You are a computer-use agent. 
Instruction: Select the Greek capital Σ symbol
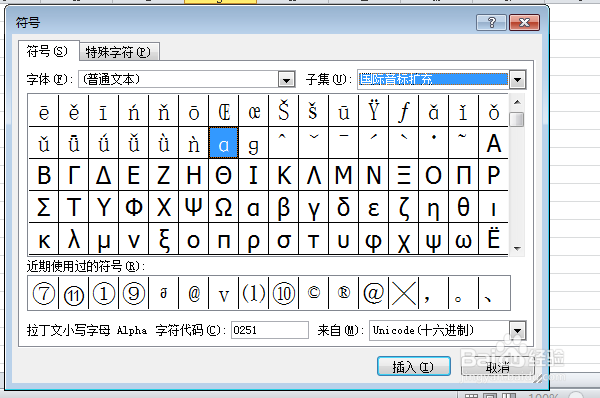[x=43, y=207]
